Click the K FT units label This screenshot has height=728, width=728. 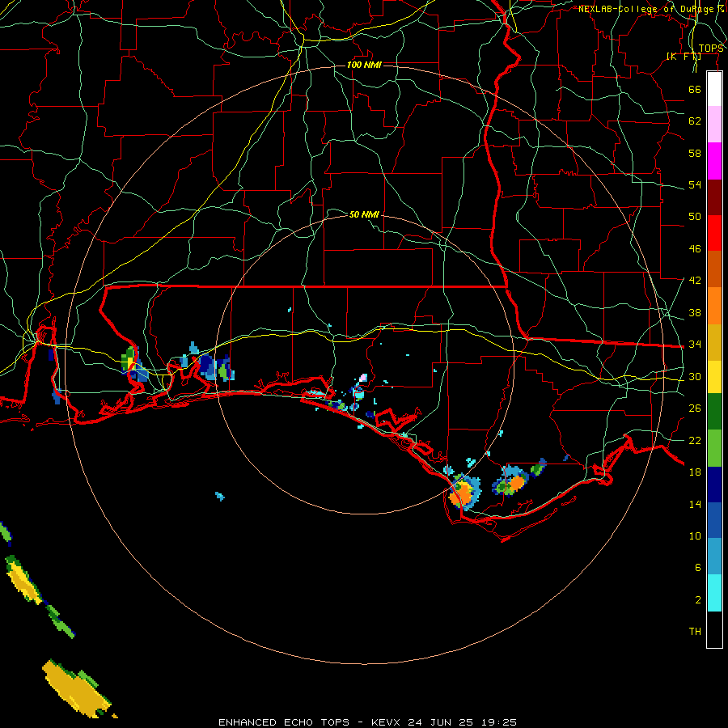pyautogui.click(x=684, y=57)
